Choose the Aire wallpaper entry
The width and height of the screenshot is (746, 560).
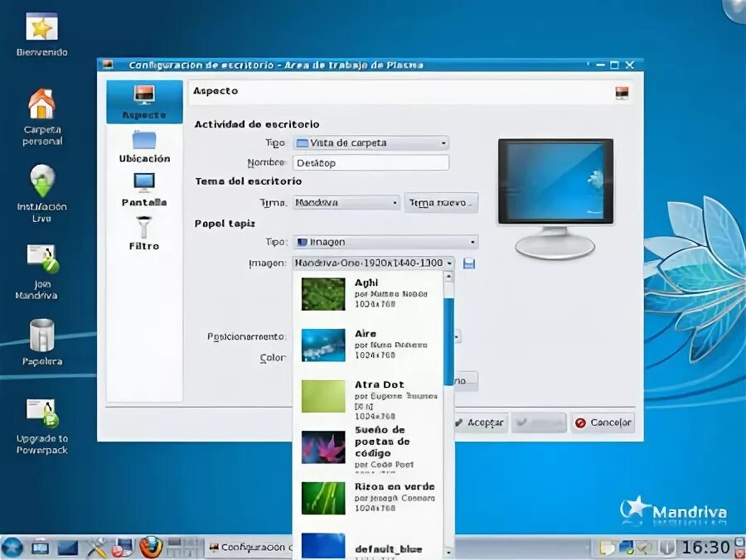pos(369,345)
